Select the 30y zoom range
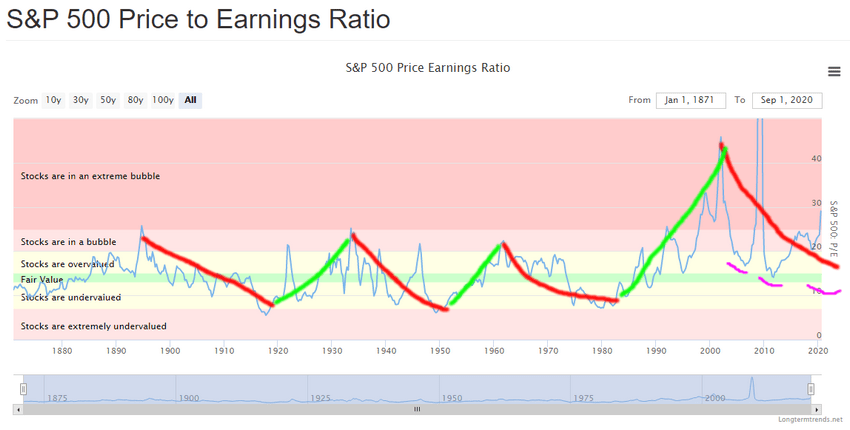Screen dimensions: 850x430 click(x=81, y=100)
